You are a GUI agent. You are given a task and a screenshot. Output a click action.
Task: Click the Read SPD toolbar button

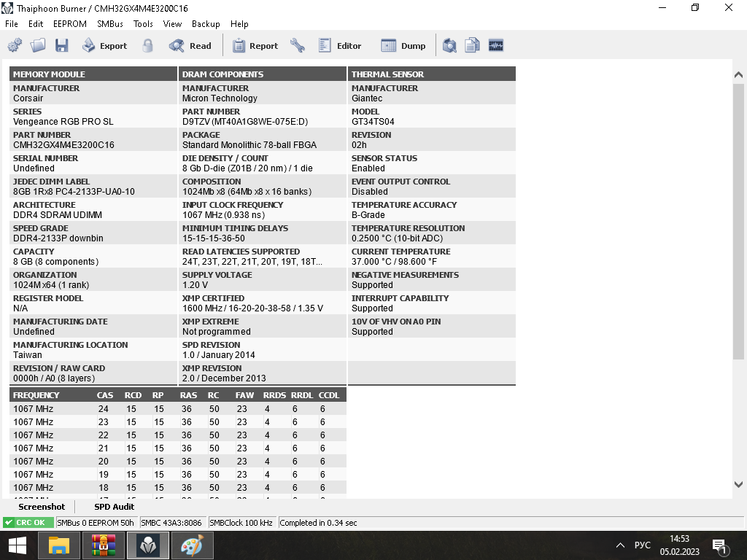(190, 45)
